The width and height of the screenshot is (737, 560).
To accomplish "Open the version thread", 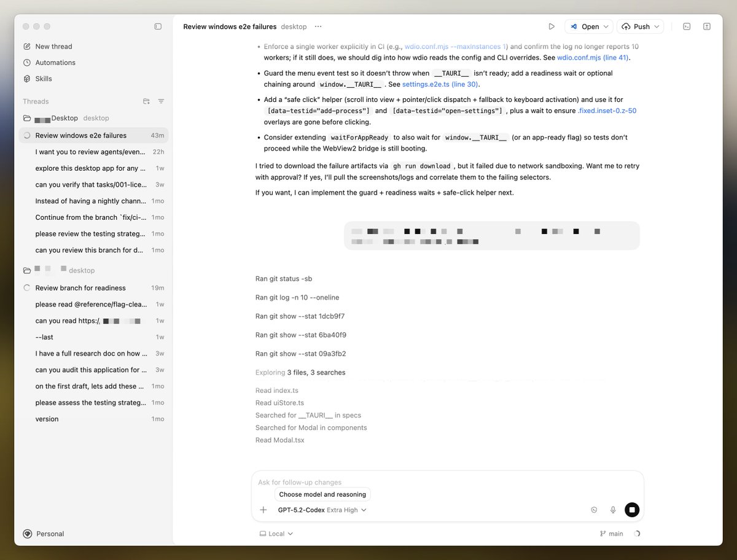I will tap(93, 419).
